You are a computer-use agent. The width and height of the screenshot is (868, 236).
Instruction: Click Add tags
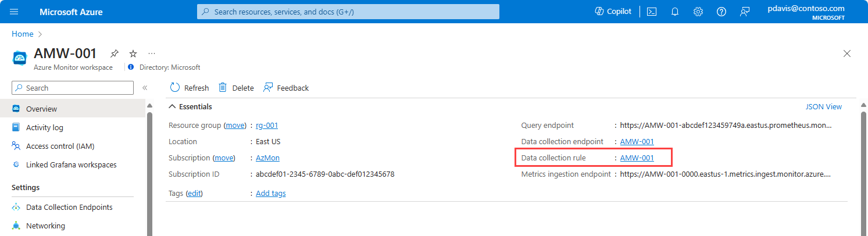coord(271,193)
